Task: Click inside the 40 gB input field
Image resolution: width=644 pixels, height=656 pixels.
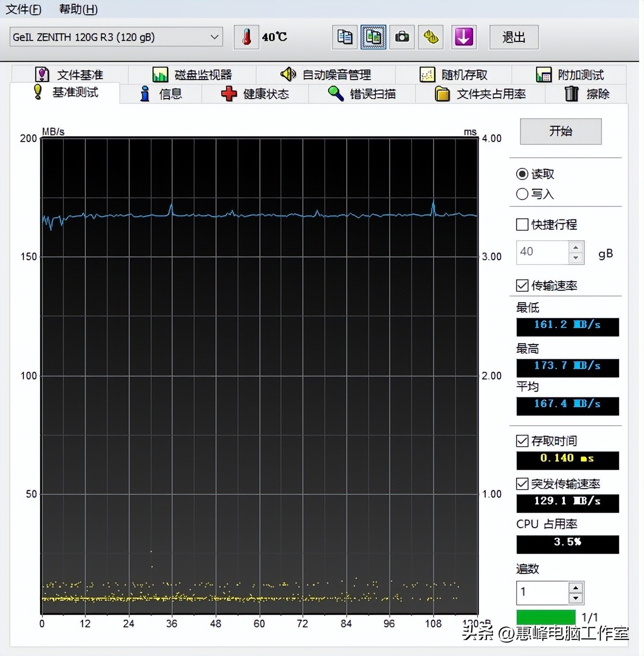Action: (541, 252)
